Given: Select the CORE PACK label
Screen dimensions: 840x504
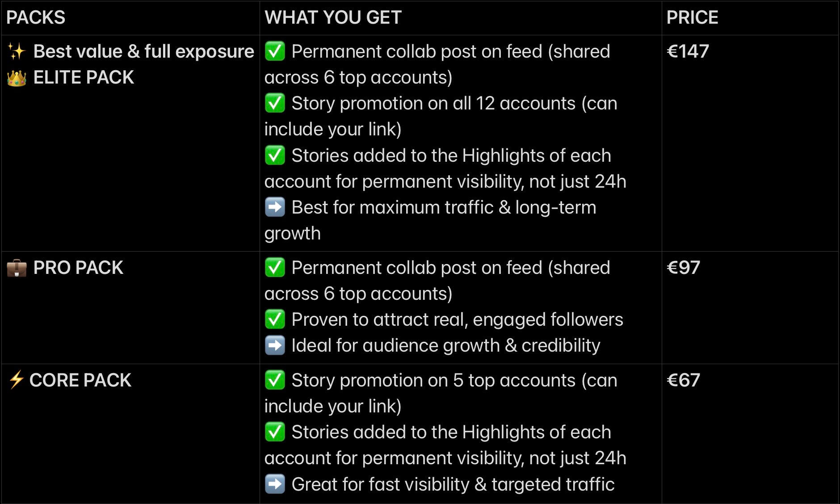Looking at the screenshot, I should click(x=80, y=380).
